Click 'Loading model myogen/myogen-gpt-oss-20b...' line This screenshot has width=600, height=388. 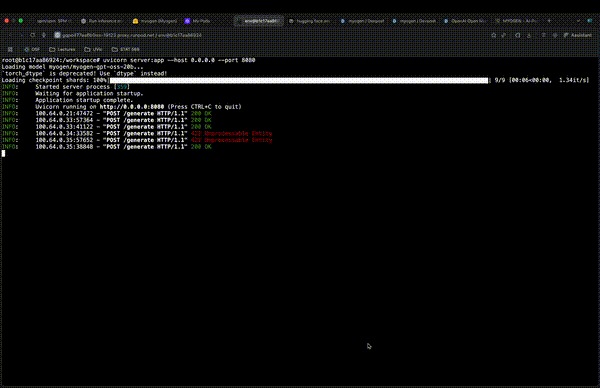72,67
